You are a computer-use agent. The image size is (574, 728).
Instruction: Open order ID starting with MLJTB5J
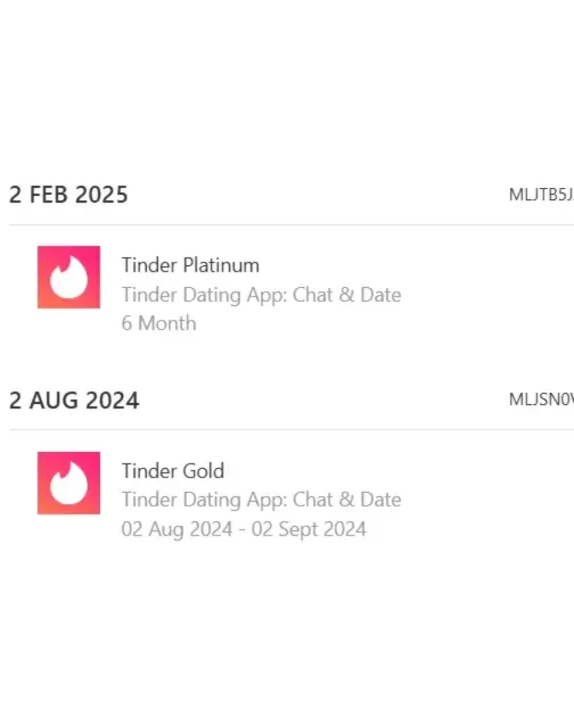pos(541,195)
